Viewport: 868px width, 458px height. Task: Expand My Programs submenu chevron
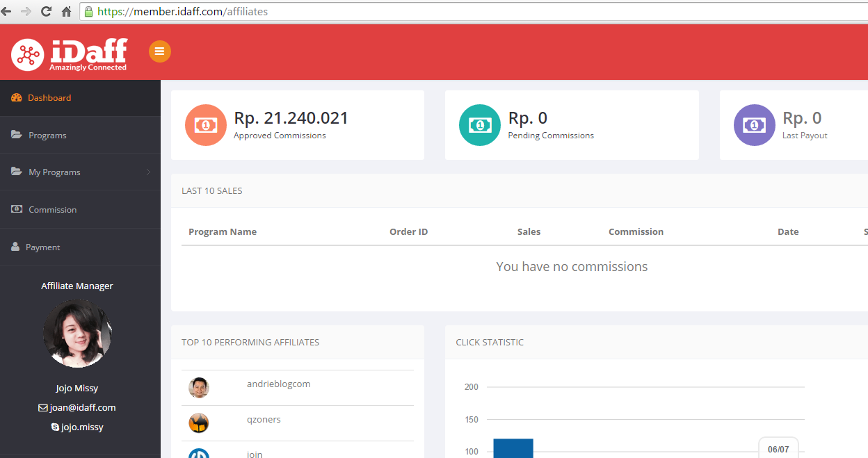148,172
